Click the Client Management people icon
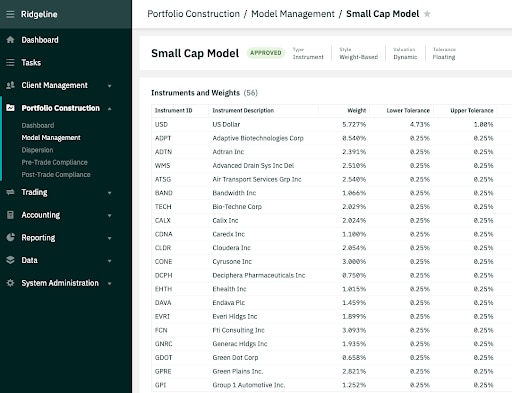Viewport: 512px width, 393px height. [x=10, y=85]
